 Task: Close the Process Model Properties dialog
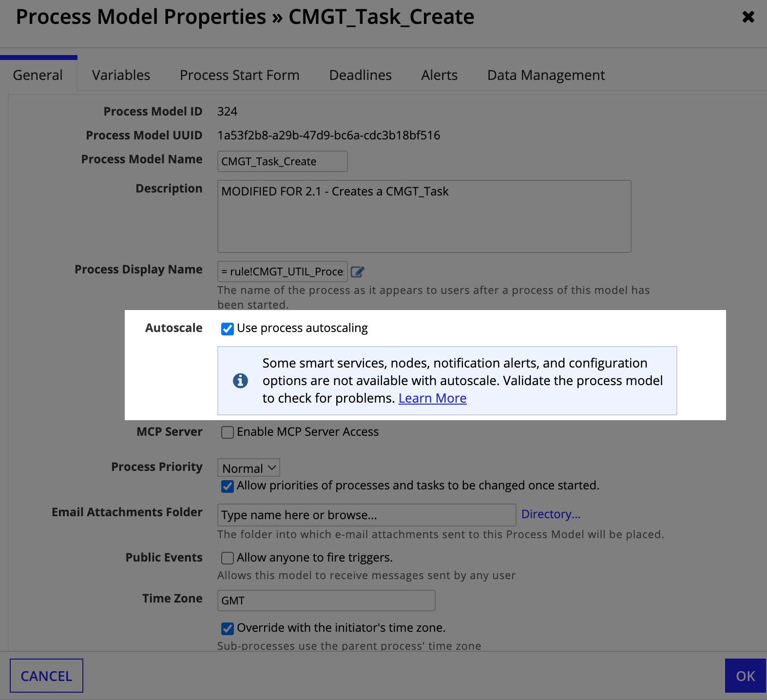pyautogui.click(x=748, y=17)
